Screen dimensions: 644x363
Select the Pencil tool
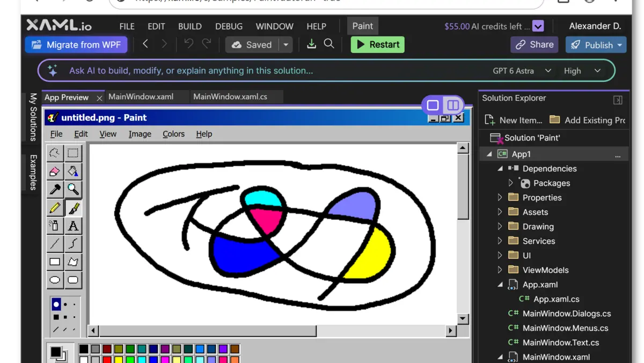pyautogui.click(x=55, y=208)
